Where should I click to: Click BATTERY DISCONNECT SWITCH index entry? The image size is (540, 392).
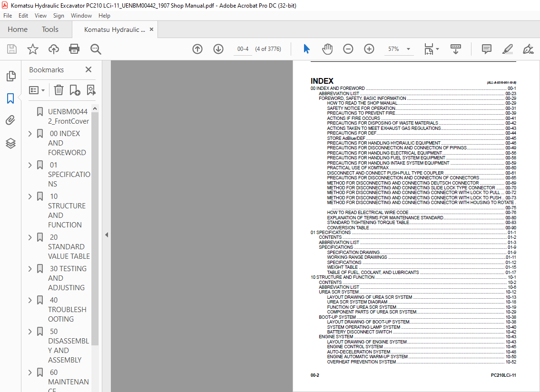(x=360, y=332)
